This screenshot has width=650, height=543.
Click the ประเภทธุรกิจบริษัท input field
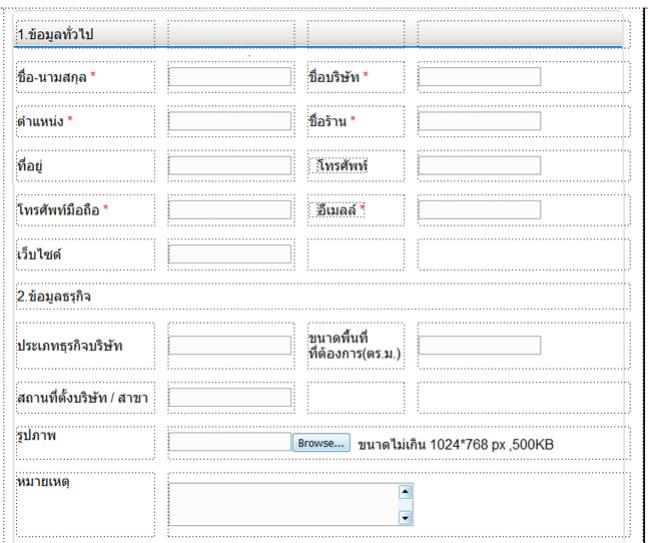click(x=230, y=345)
